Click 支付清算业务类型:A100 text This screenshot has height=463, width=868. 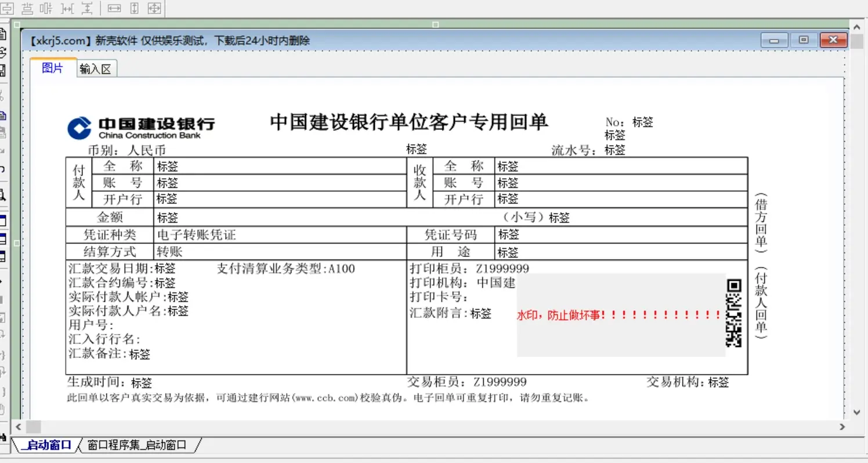(285, 269)
